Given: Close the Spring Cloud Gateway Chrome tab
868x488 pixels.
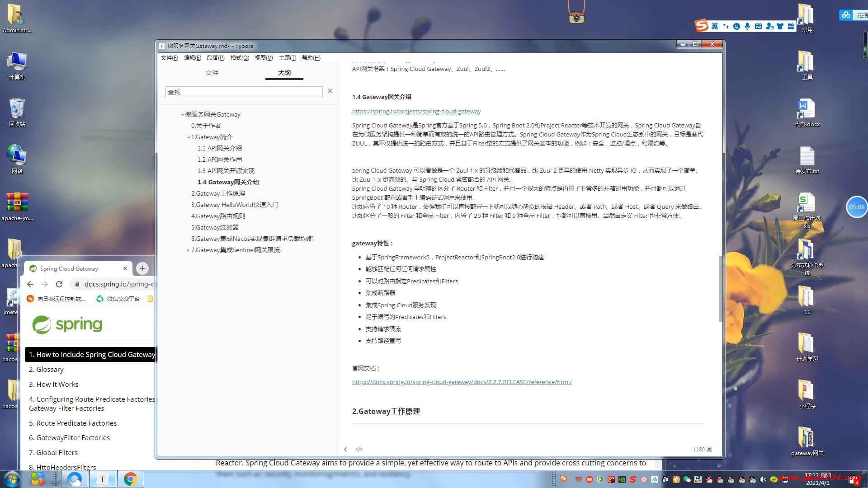Looking at the screenshot, I should [125, 268].
